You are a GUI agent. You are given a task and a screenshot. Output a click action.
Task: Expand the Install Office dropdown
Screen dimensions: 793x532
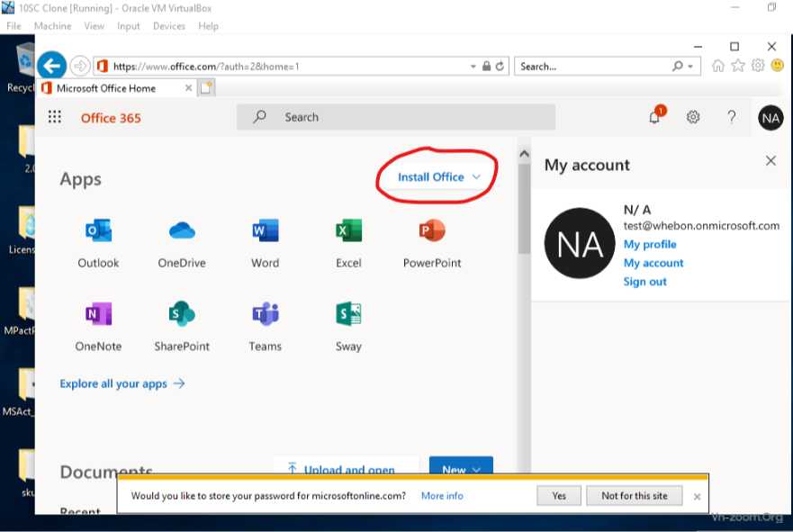coord(439,177)
